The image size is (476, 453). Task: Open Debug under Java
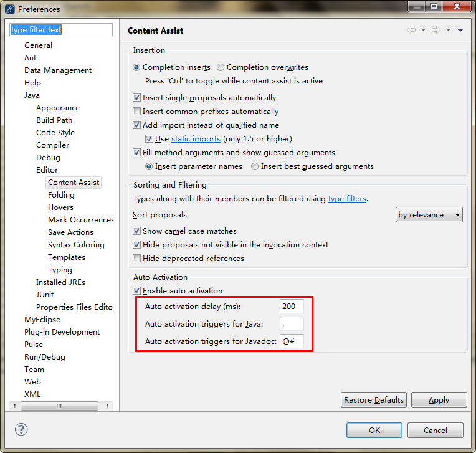pos(48,158)
